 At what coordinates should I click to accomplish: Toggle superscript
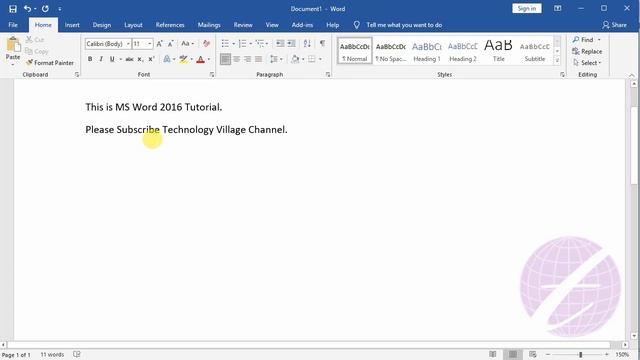coord(151,59)
